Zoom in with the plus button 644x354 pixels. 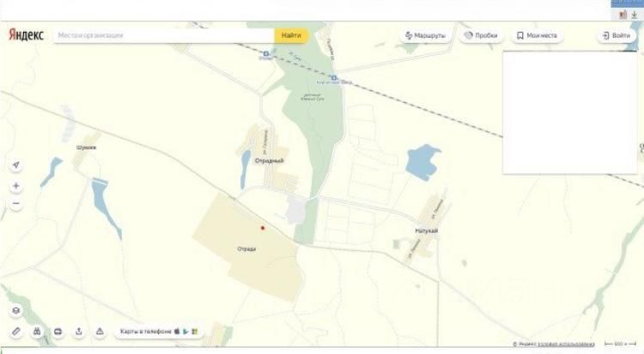16,186
